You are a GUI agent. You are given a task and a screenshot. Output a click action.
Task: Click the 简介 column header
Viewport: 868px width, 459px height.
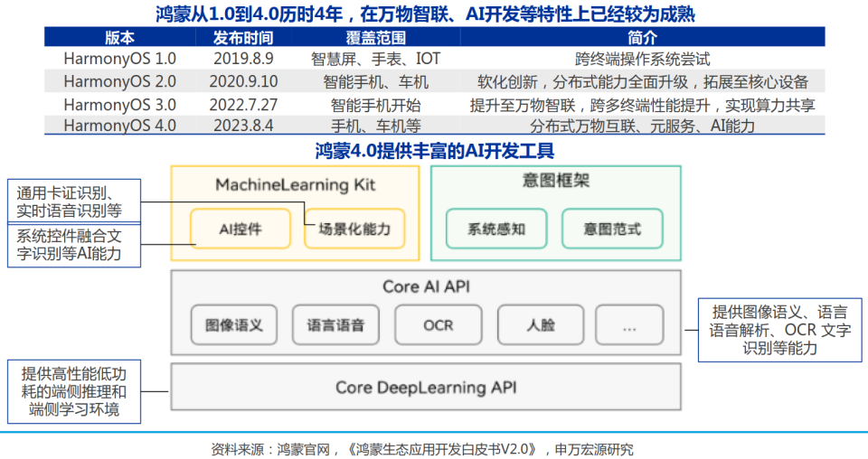pyautogui.click(x=643, y=38)
